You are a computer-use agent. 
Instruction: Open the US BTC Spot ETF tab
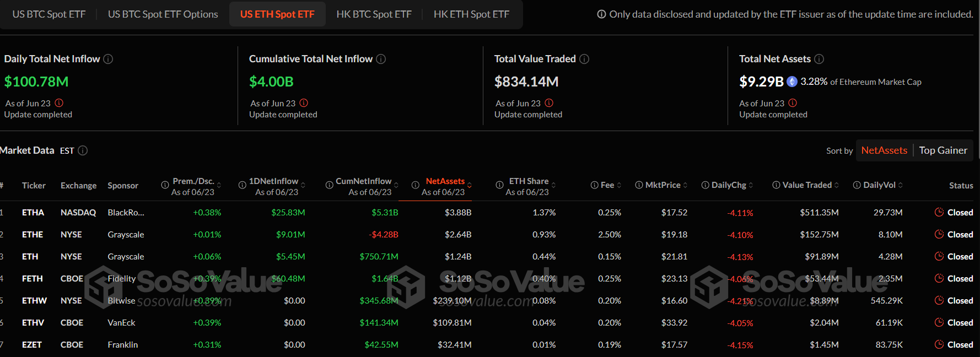coord(49,14)
